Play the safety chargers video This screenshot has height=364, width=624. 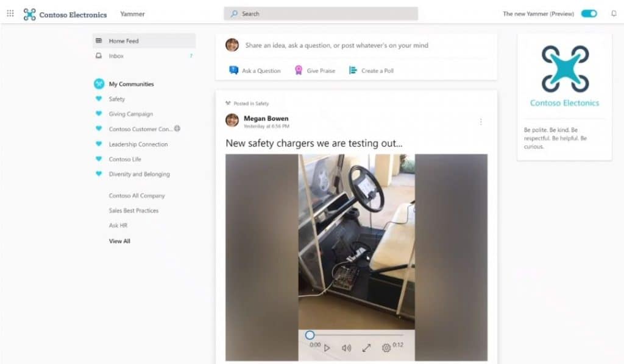click(x=327, y=348)
